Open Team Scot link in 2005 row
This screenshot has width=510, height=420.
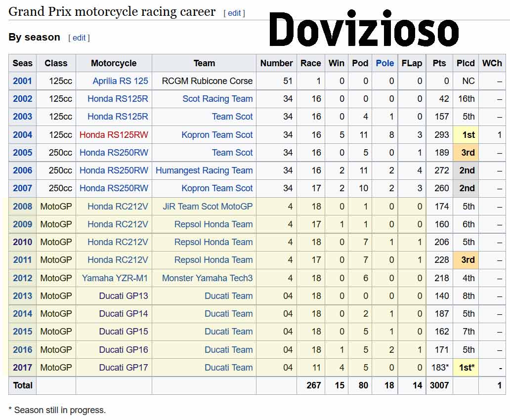[232, 153]
